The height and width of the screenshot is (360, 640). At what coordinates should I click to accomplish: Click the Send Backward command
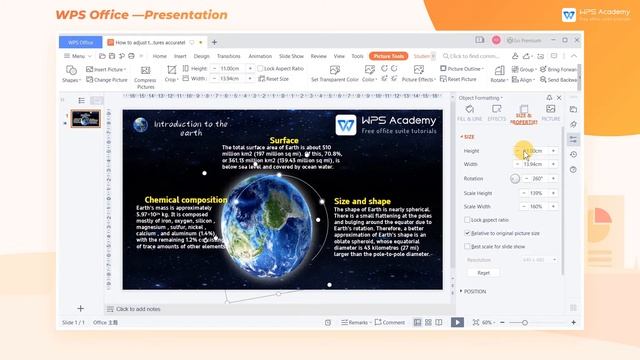coord(558,80)
